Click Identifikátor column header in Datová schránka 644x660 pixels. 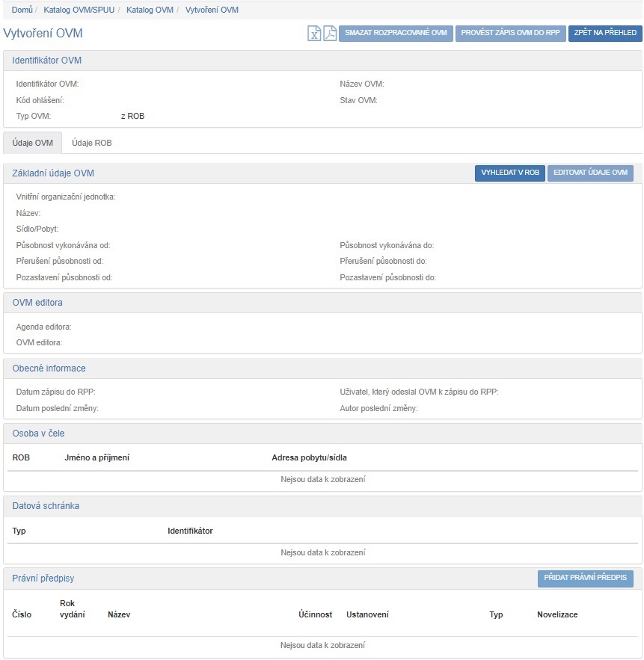[x=190, y=531]
